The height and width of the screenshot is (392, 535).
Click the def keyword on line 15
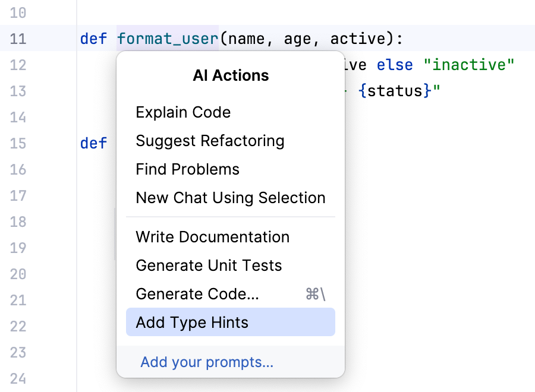click(93, 143)
